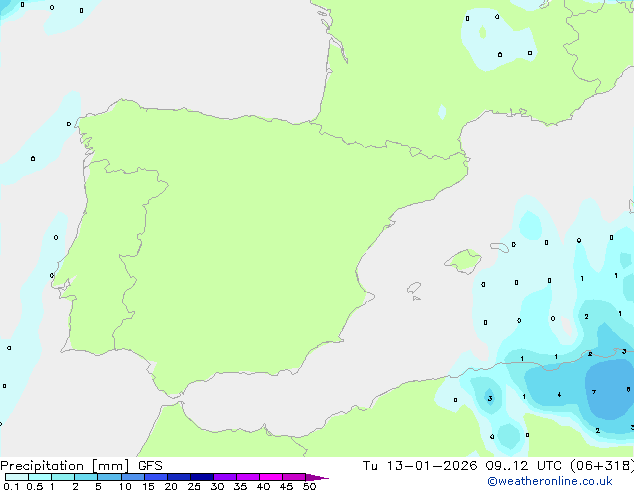Click the Menorca island outline

pyautogui.click(x=499, y=247)
